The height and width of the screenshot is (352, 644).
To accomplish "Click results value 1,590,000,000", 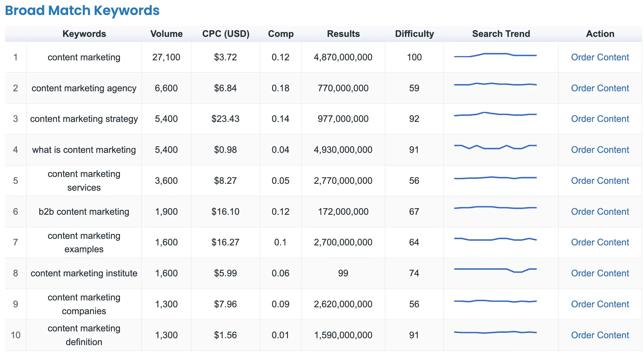I will (x=343, y=335).
